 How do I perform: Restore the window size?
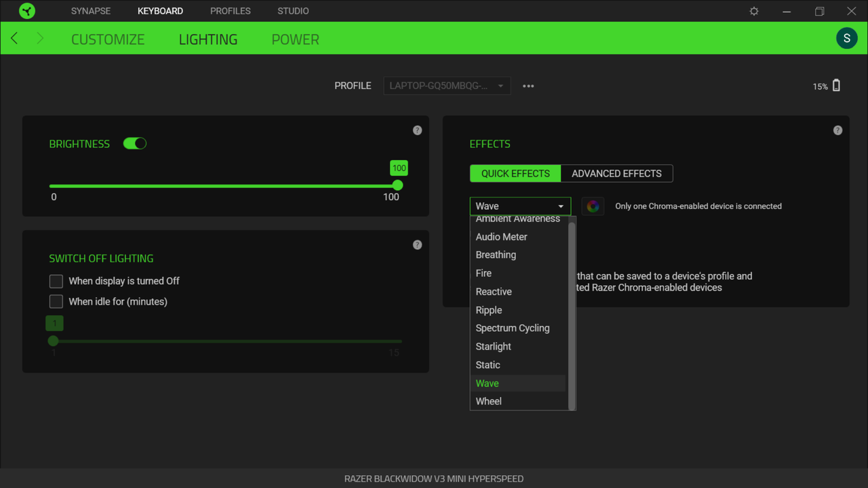pos(819,11)
